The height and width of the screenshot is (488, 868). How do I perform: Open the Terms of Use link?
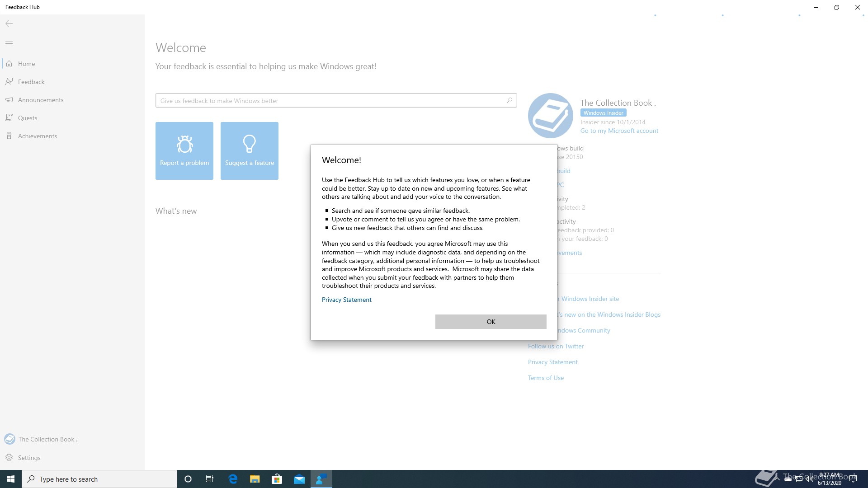click(x=546, y=378)
